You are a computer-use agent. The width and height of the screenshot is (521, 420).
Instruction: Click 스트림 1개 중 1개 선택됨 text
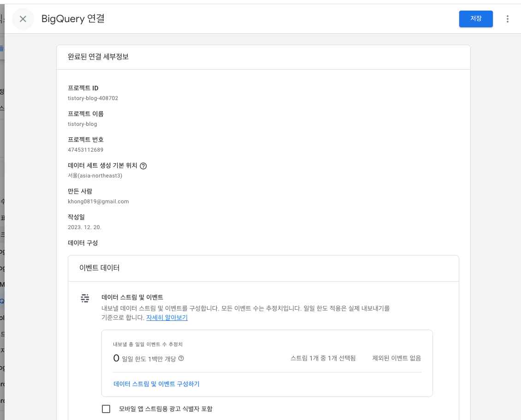pos(323,358)
